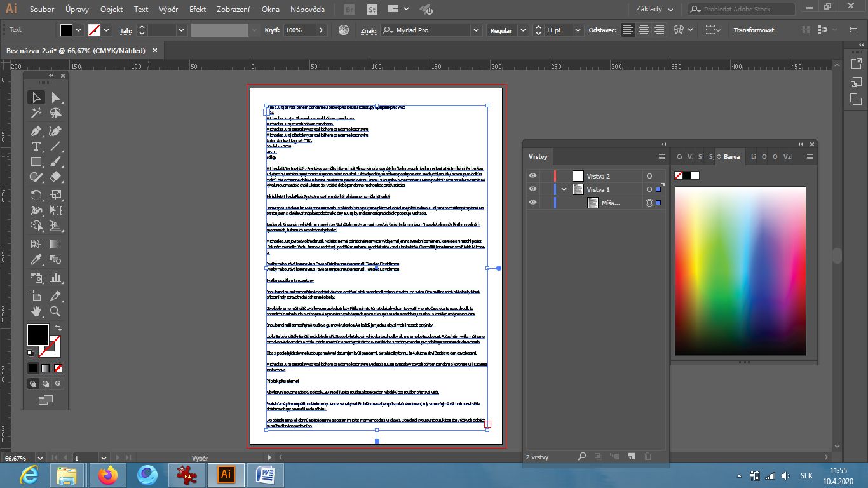This screenshot has height=488, width=868.
Task: Select the Rotate tool
Action: tap(36, 195)
